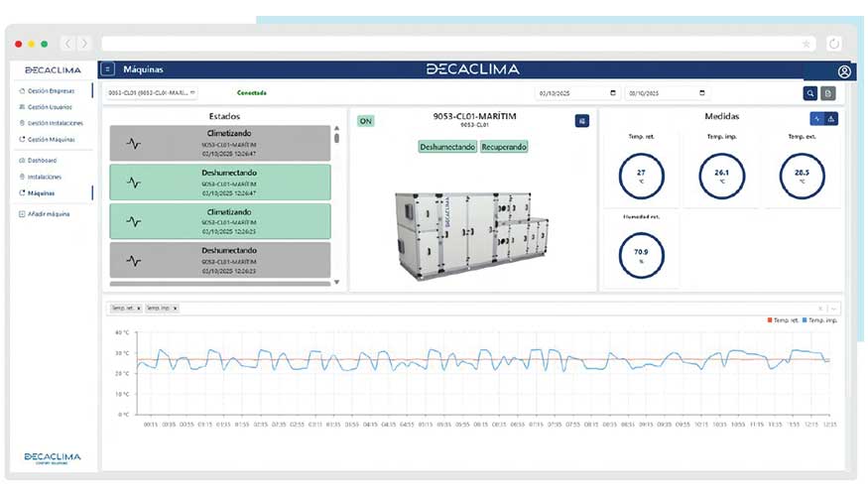Click the Temp. ext. gauge showing 28.5
868x496 pixels.
pyautogui.click(x=802, y=177)
